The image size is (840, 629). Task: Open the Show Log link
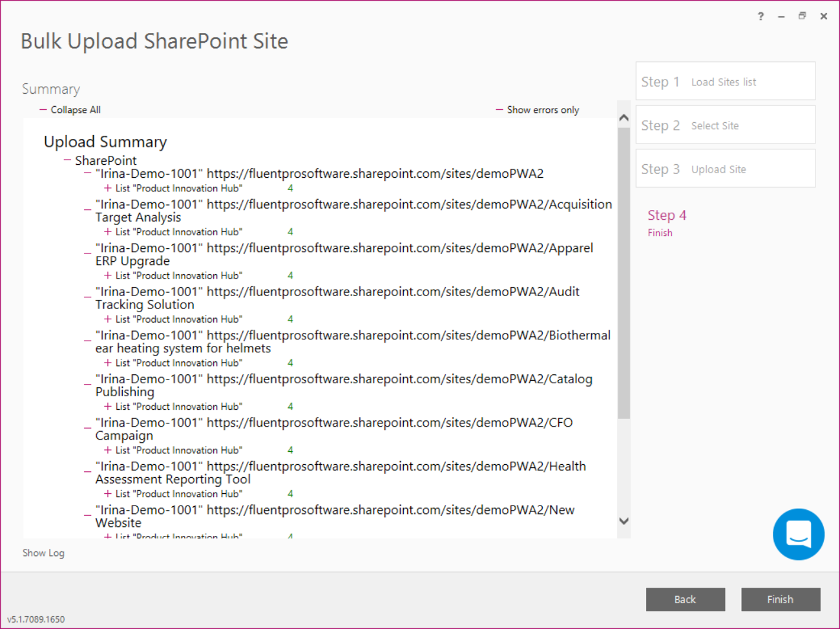(x=43, y=553)
